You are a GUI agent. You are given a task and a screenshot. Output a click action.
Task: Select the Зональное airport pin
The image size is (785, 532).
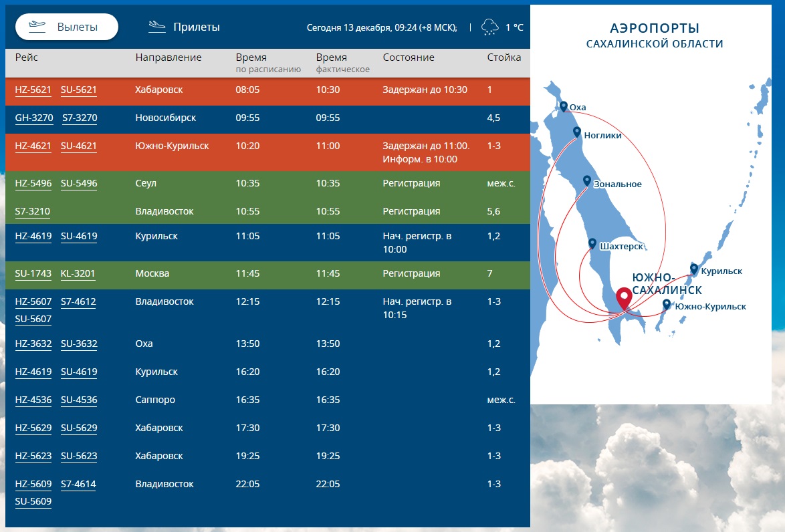tap(586, 181)
